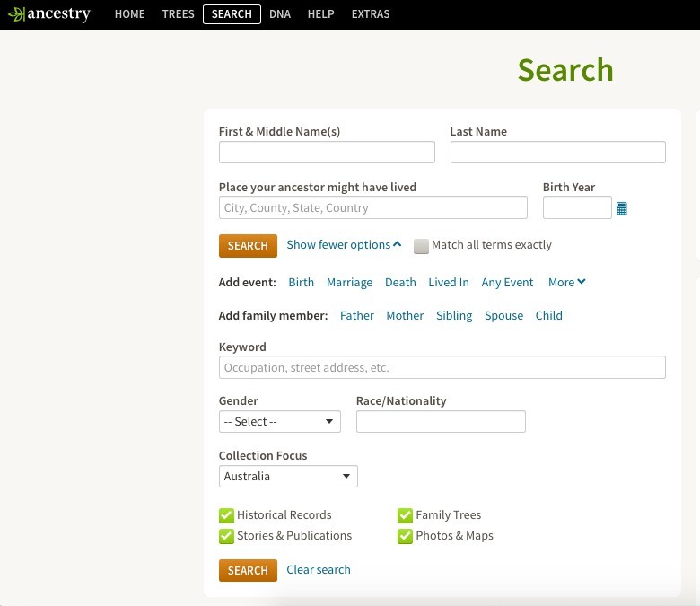Collapse with Show fewer options
The image size is (700, 606).
point(344,245)
